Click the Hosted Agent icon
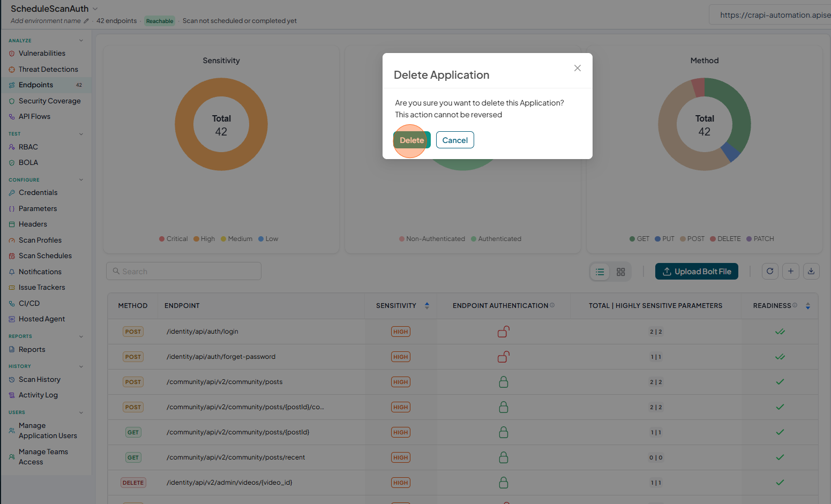 click(x=12, y=319)
